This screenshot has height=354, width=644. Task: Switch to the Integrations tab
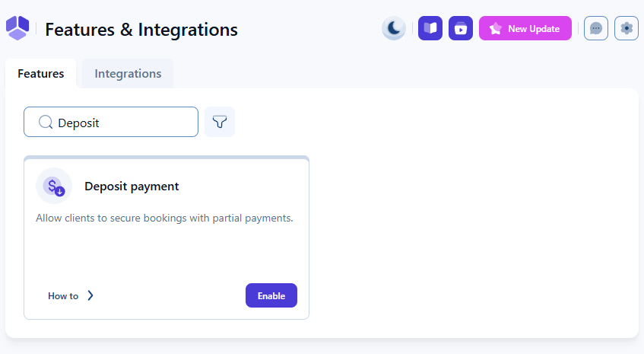[128, 74]
